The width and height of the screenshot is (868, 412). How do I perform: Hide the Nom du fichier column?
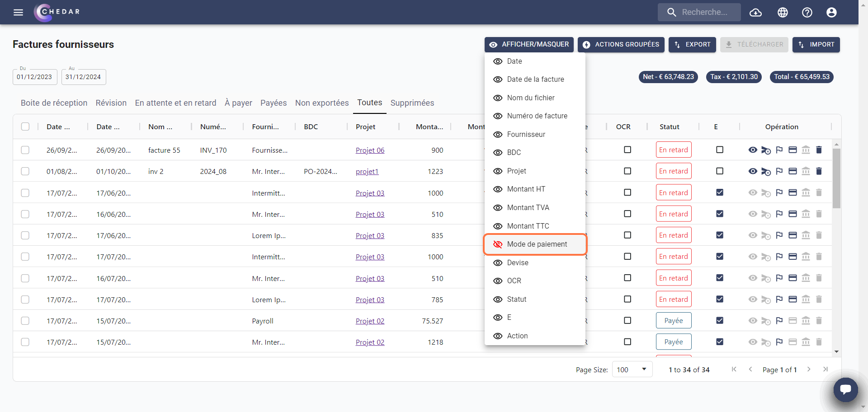point(535,98)
